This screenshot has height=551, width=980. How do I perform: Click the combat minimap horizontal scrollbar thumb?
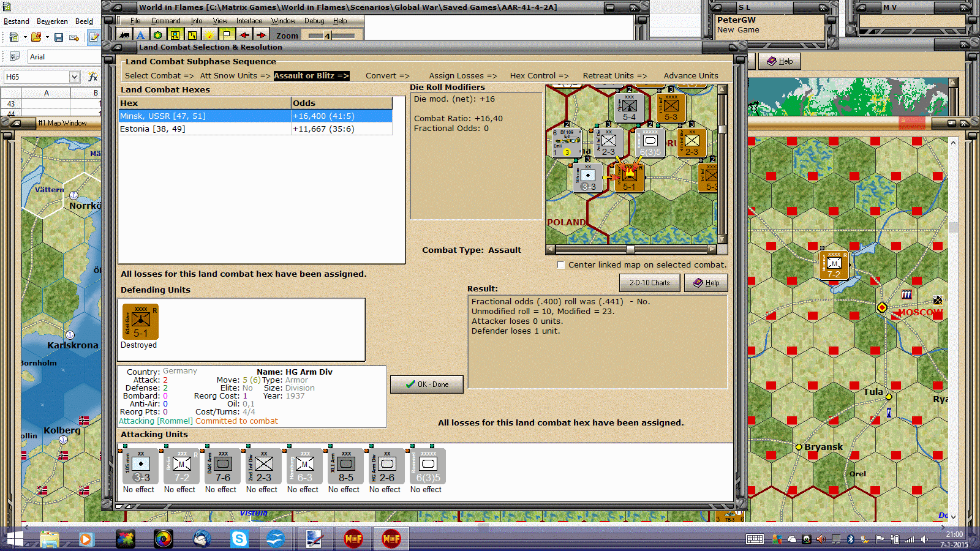pos(630,250)
